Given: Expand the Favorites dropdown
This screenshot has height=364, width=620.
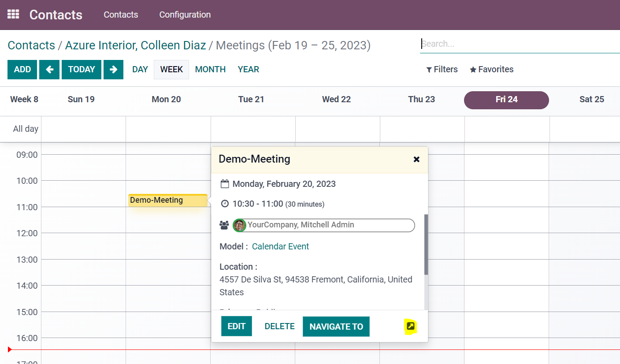Looking at the screenshot, I should [x=491, y=70].
